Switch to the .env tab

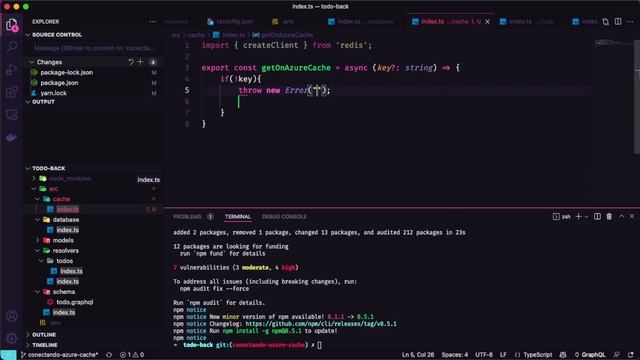[x=283, y=22]
